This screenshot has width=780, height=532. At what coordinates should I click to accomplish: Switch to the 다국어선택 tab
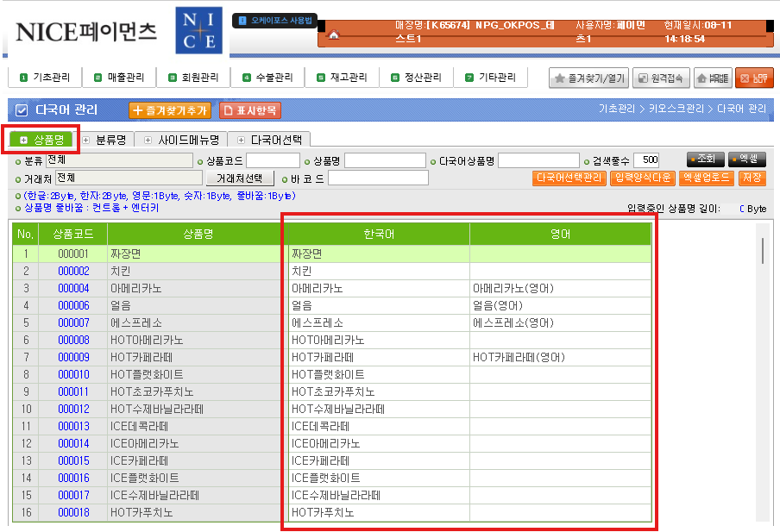(x=274, y=139)
